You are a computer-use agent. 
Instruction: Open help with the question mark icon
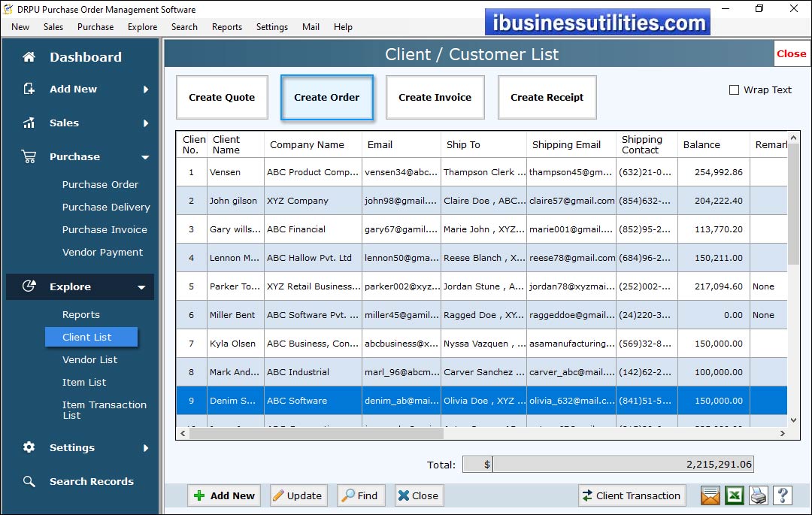click(783, 495)
